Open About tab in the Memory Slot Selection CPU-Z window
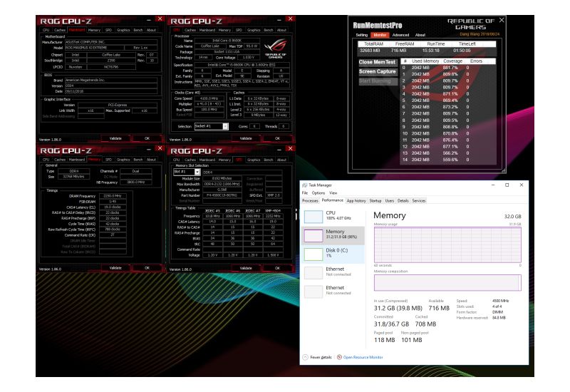The height and width of the screenshot is (392, 570). click(281, 160)
